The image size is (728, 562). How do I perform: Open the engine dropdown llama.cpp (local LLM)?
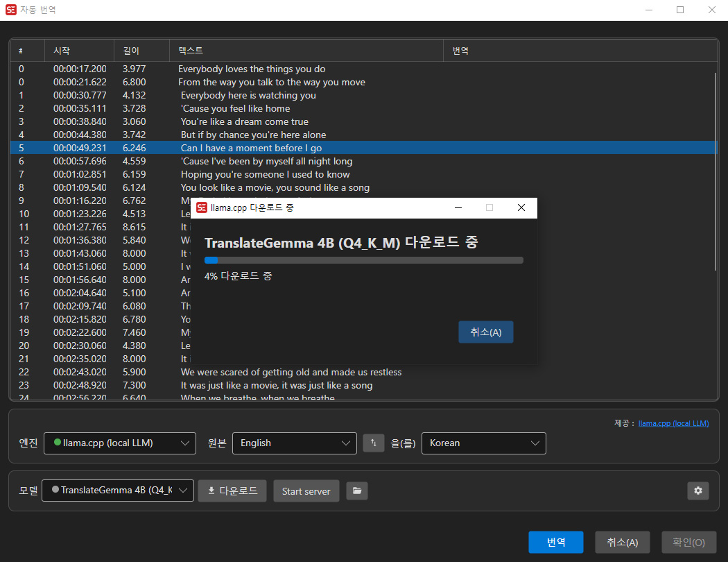click(x=120, y=443)
